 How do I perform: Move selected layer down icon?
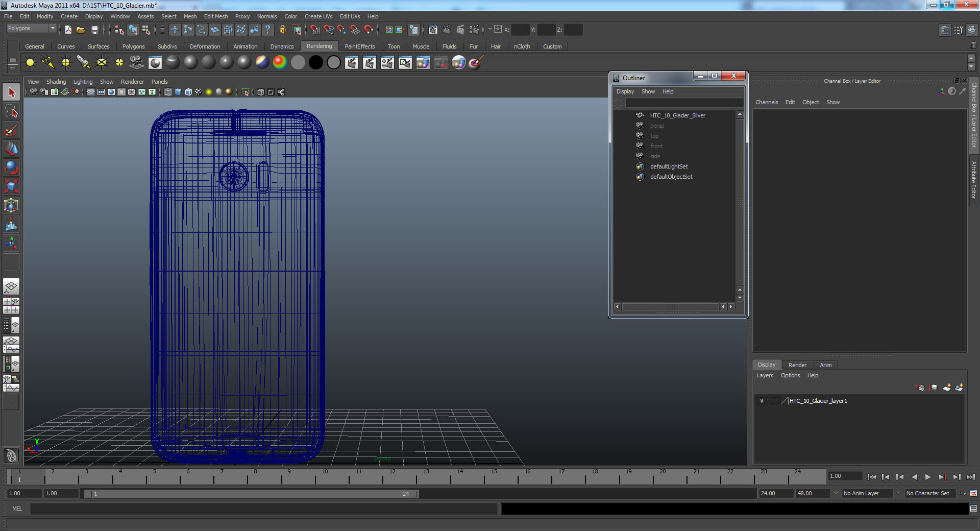pos(934,388)
